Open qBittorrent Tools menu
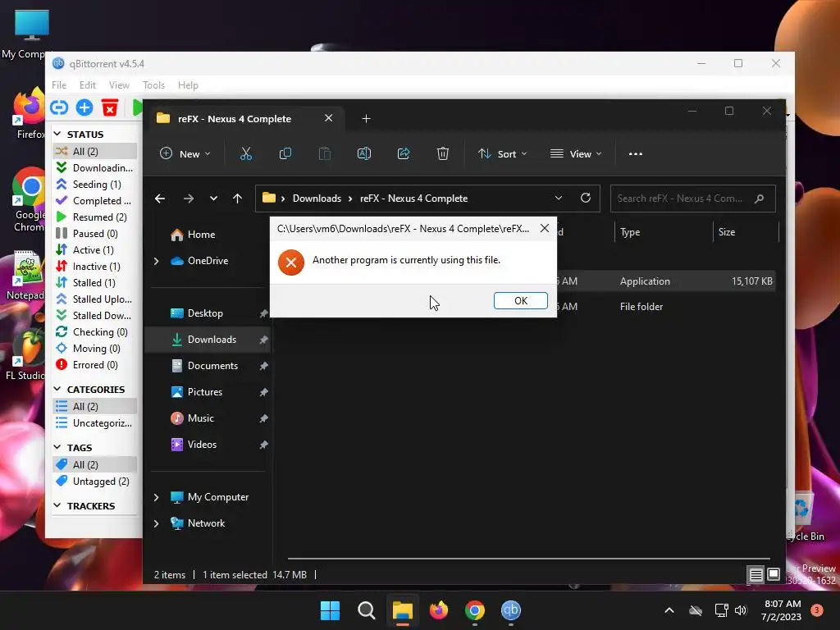 153,85
